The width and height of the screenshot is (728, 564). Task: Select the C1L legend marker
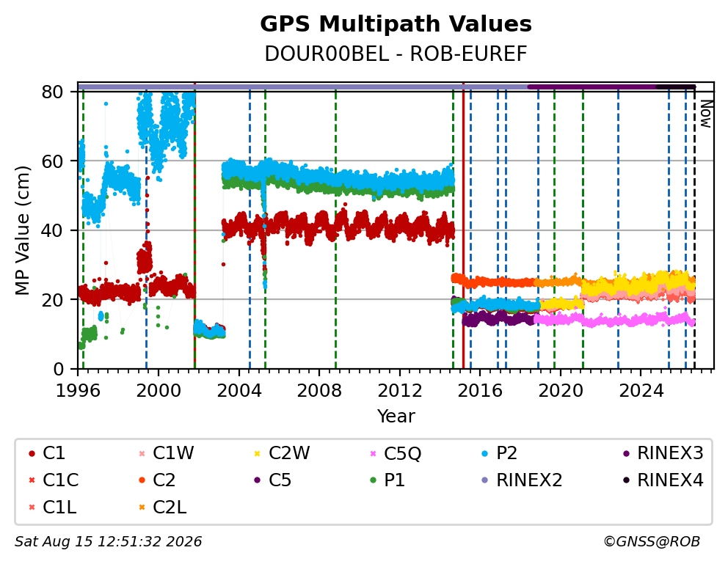pyautogui.click(x=32, y=508)
